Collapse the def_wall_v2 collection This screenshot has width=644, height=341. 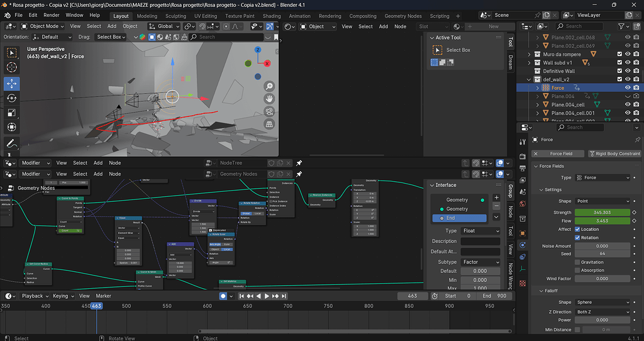[529, 80]
